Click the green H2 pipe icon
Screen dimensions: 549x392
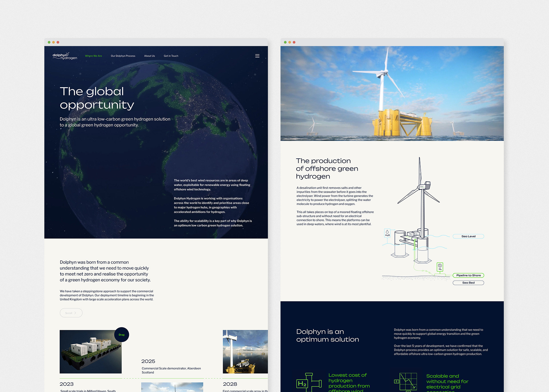pyautogui.click(x=309, y=382)
